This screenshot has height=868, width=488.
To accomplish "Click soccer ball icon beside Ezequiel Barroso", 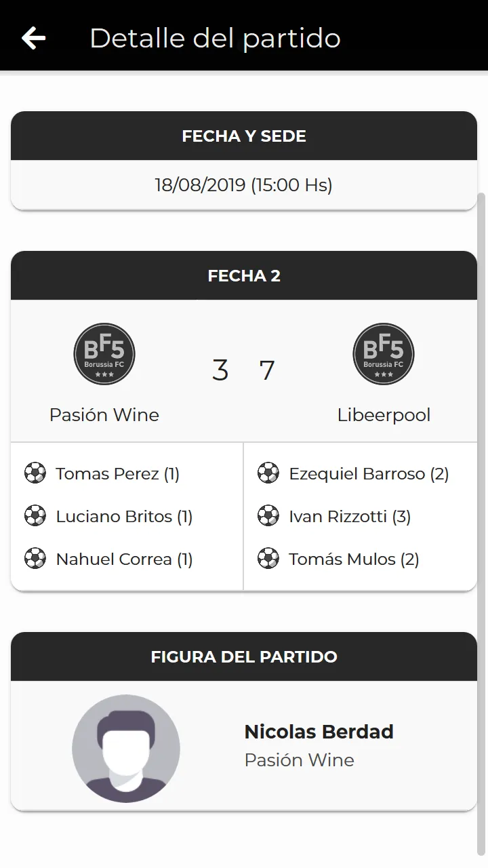I will point(268,473).
